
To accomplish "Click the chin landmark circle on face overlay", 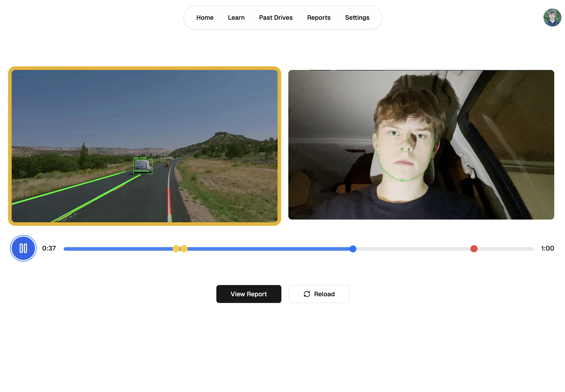I will [x=402, y=181].
